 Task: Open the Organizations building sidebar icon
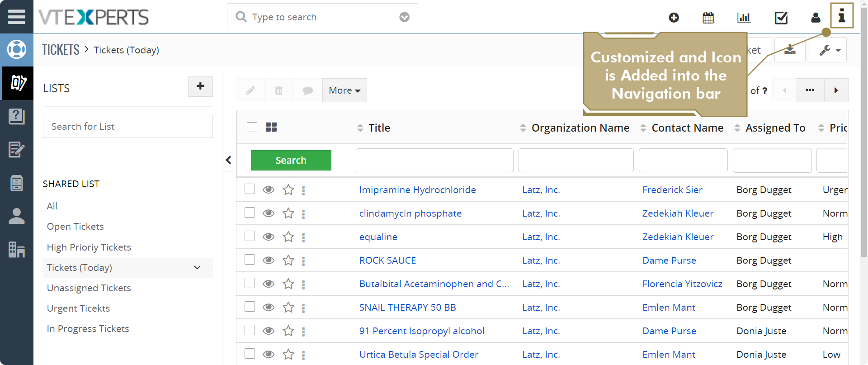tap(17, 249)
